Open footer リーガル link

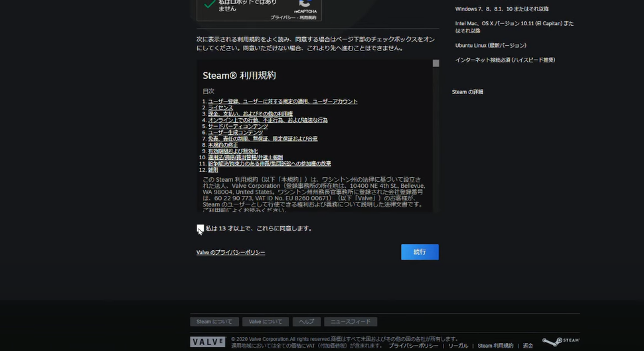(x=458, y=346)
